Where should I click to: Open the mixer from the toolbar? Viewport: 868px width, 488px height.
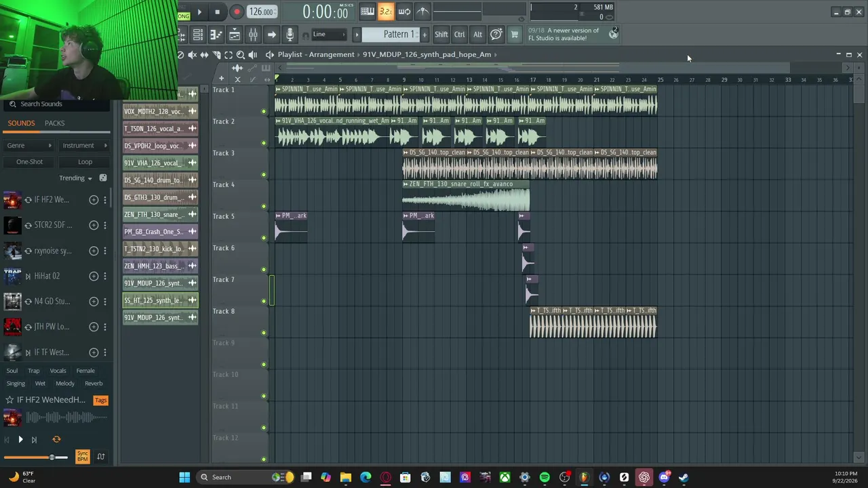(x=252, y=35)
